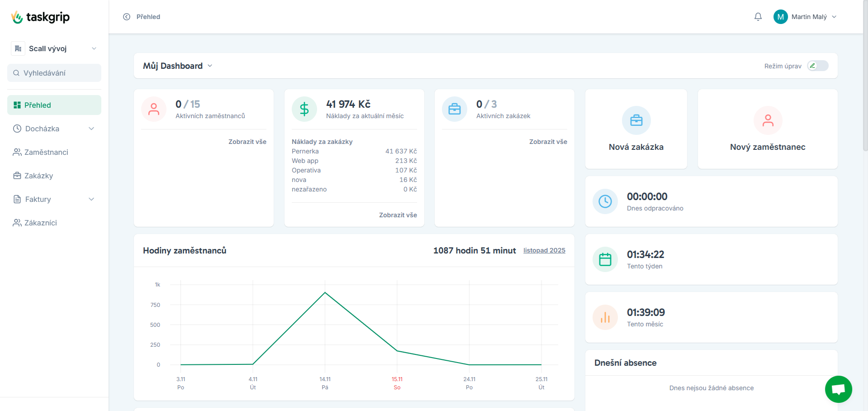The image size is (868, 411).
Task: Click the green chat support bubble
Action: [x=838, y=389]
